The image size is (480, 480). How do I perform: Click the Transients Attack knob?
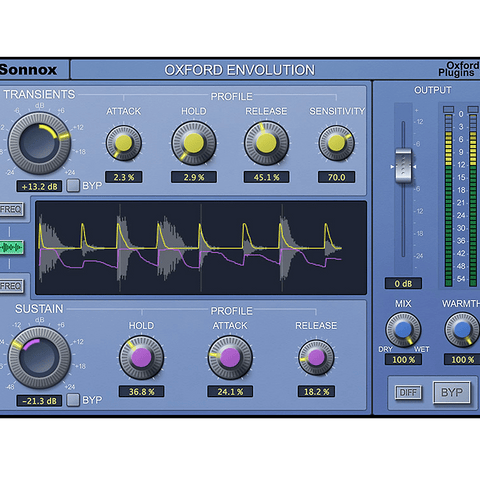124,143
